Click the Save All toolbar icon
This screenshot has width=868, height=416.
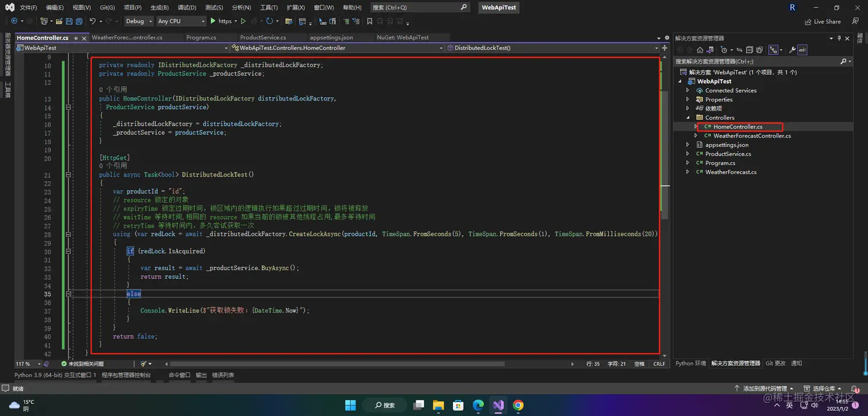tap(79, 21)
